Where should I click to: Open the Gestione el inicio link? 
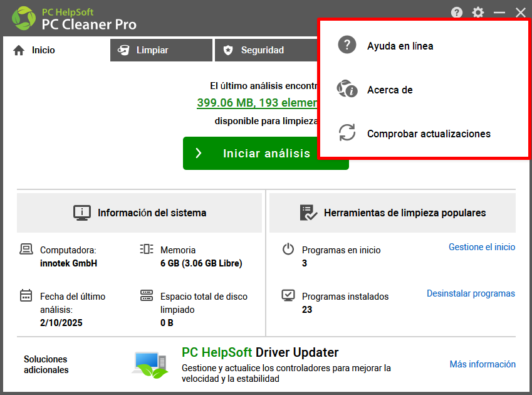pos(482,247)
